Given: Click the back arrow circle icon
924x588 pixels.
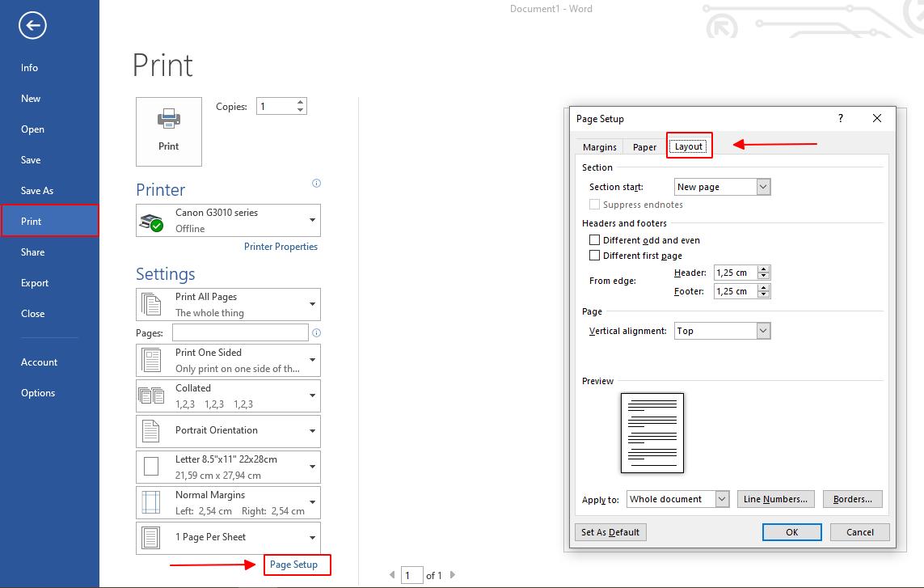Looking at the screenshot, I should 32,26.
